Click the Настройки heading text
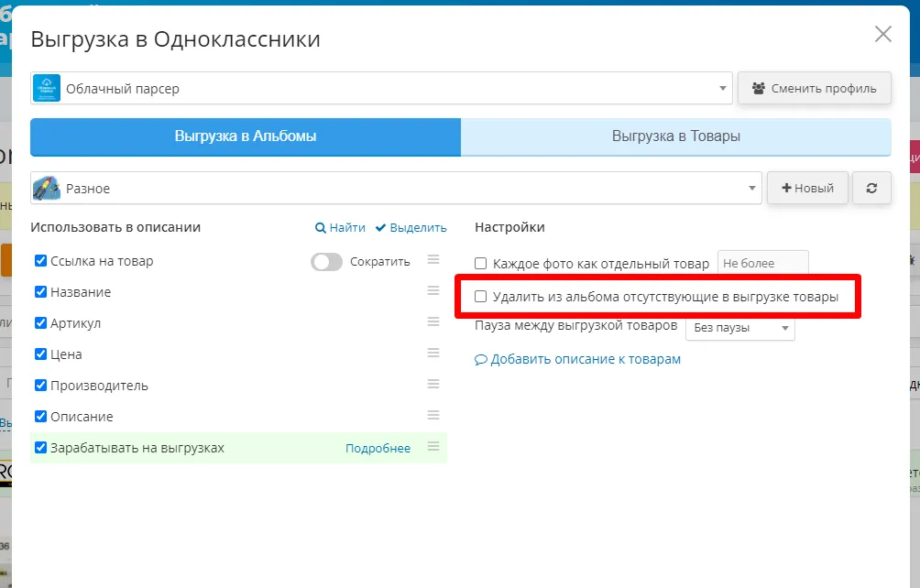This screenshot has height=588, width=920. 509,227
